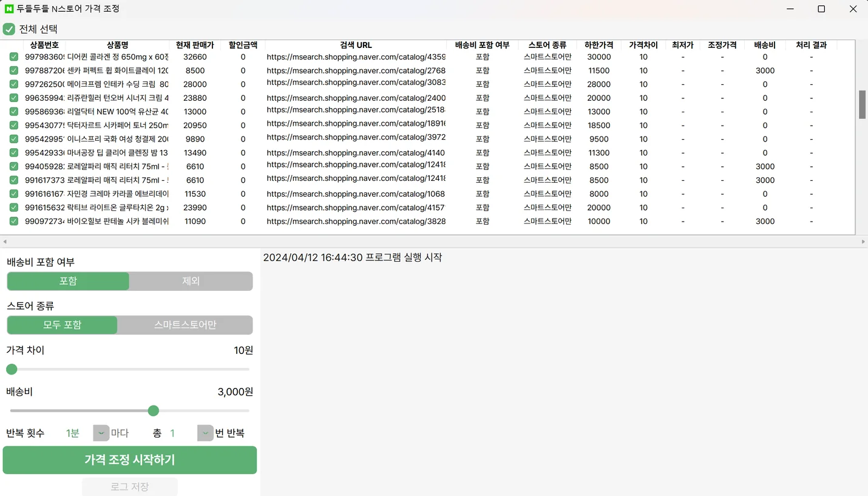
Task: Click the 하한가격 column header
Action: [x=598, y=45]
